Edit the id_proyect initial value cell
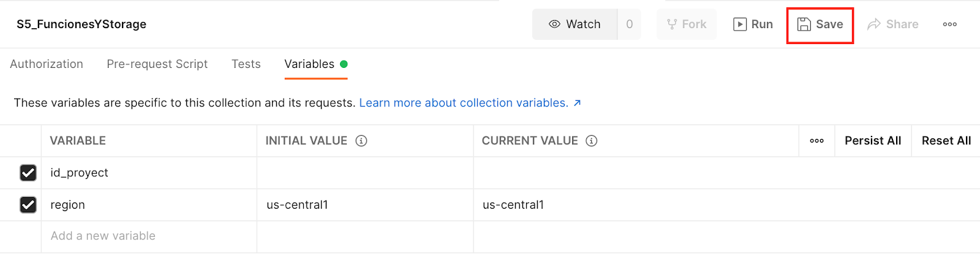The image size is (980, 265). tap(365, 173)
